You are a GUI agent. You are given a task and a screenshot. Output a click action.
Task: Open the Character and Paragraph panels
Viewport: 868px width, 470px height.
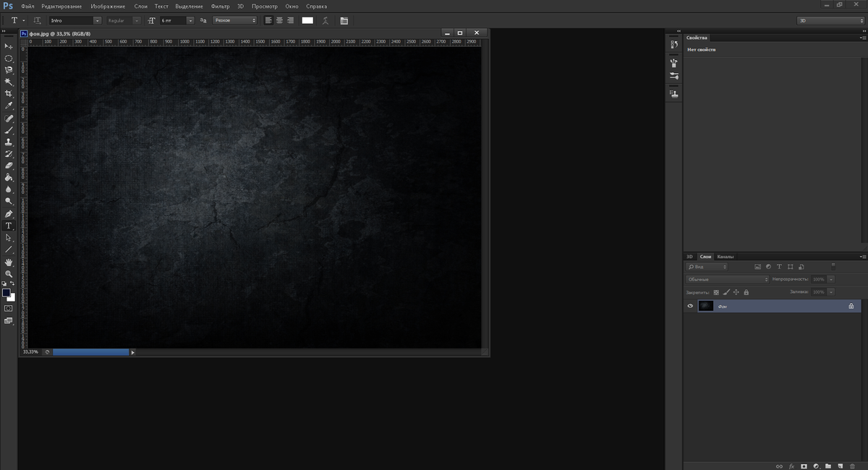tap(344, 20)
